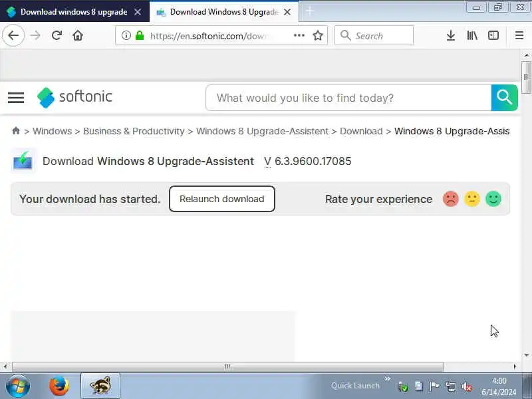Open Download breadcrumb link
This screenshot has width=532, height=399.
coord(361,131)
